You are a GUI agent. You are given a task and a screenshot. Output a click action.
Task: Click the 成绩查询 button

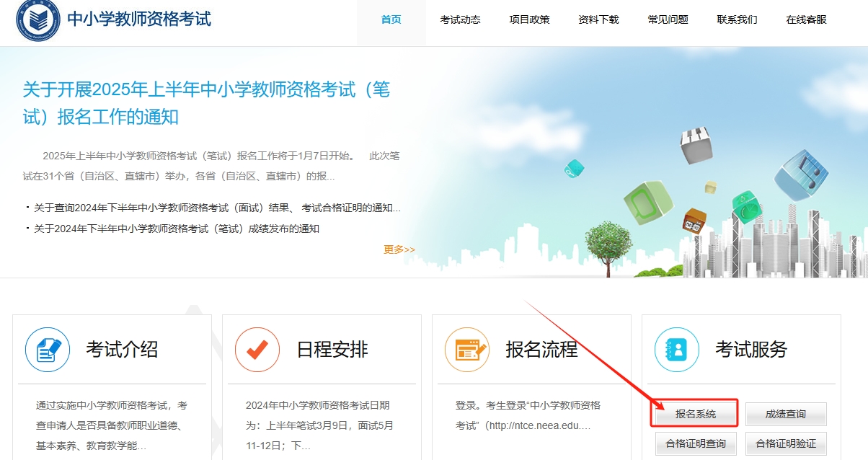(x=785, y=414)
